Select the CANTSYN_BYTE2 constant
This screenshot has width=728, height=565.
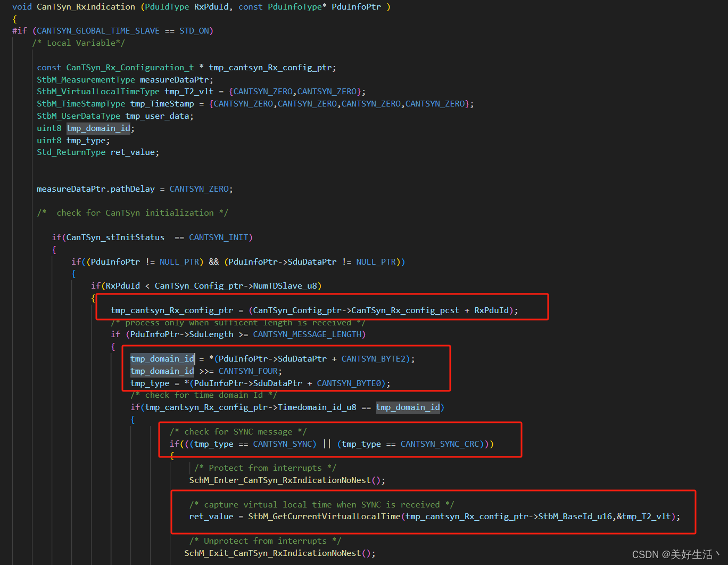point(374,358)
